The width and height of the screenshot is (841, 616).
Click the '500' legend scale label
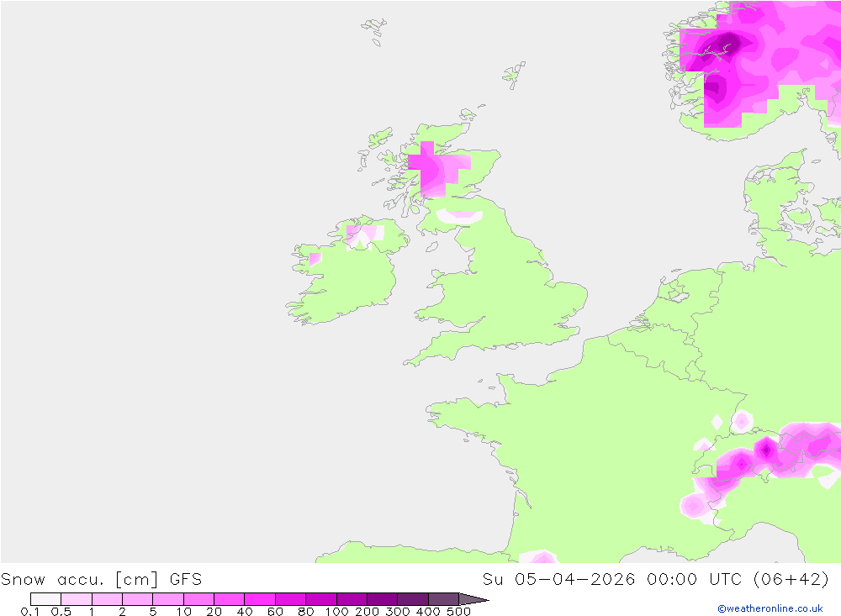tap(458, 611)
